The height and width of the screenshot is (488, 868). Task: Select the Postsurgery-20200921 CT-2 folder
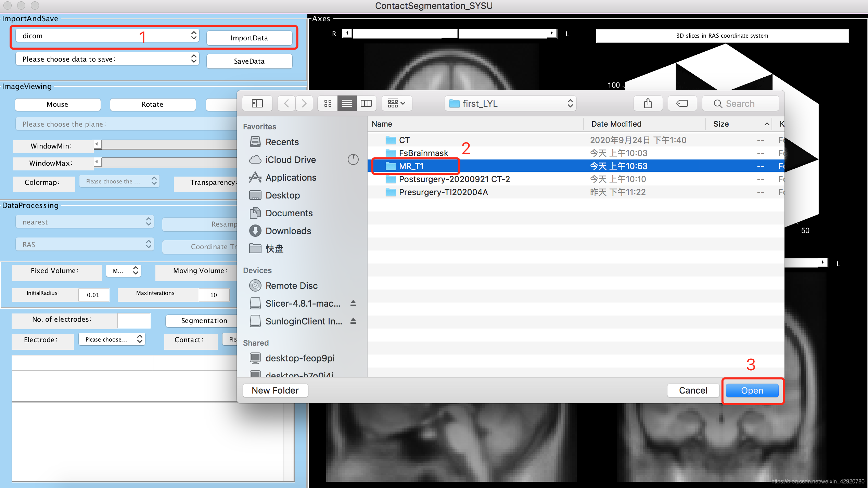click(x=454, y=179)
